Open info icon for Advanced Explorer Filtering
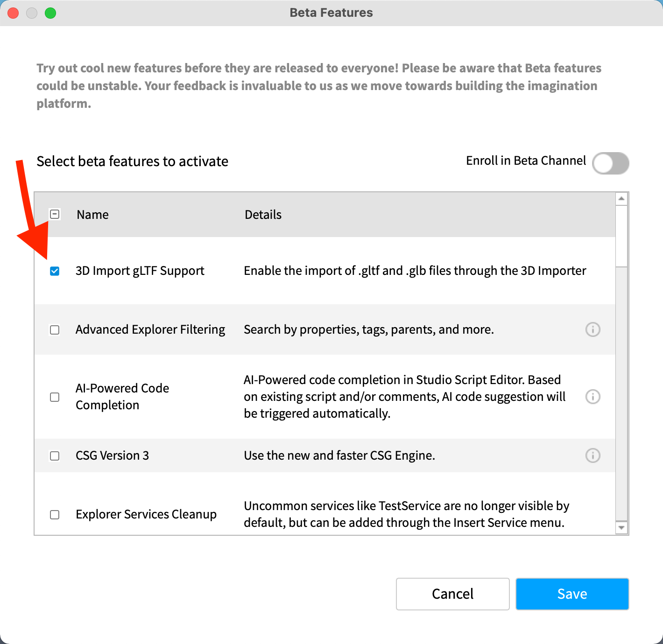 pyautogui.click(x=592, y=329)
